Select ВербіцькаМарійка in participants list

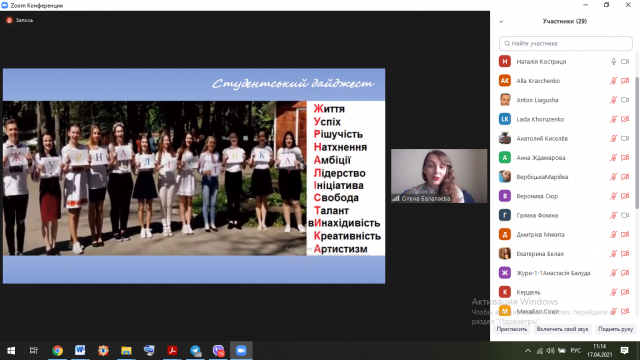565,177
